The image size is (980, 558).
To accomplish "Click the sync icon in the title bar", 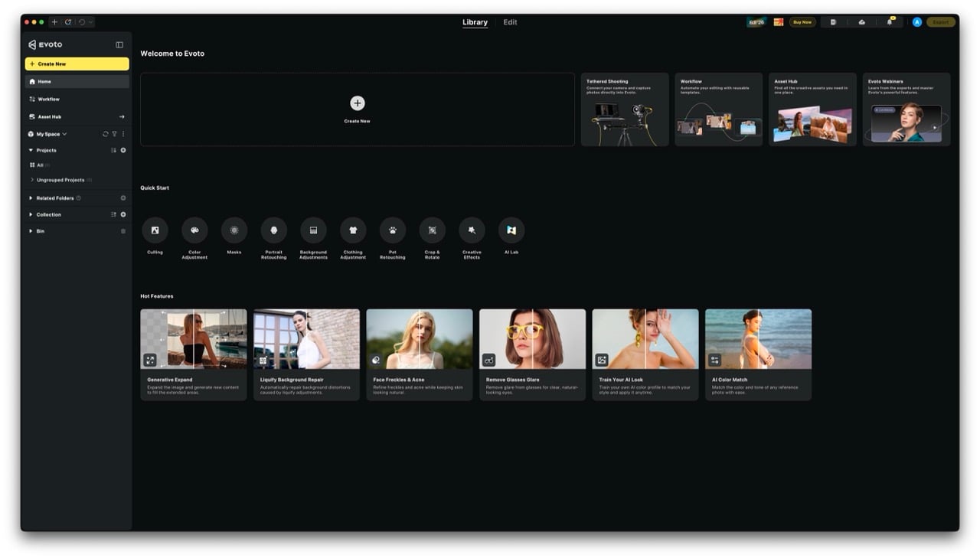I will 68,22.
